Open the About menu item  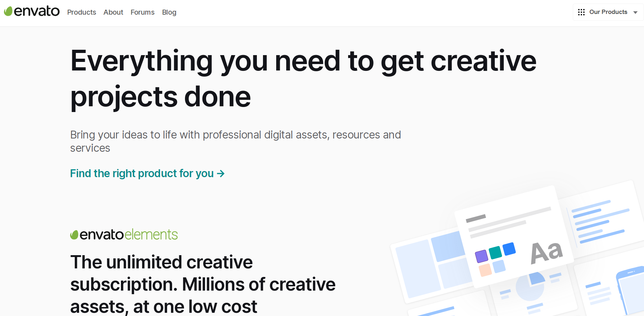(x=113, y=12)
